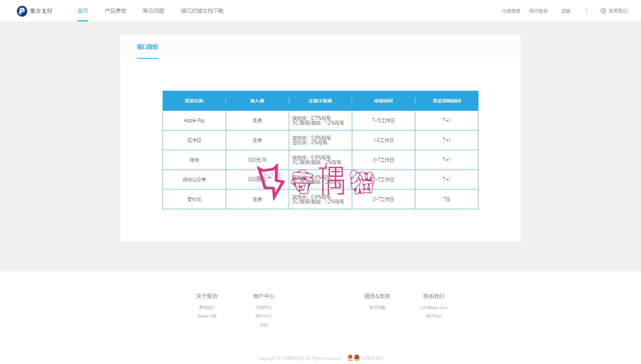Click the 交易手续费 column header
This screenshot has height=364, width=641.
320,101
